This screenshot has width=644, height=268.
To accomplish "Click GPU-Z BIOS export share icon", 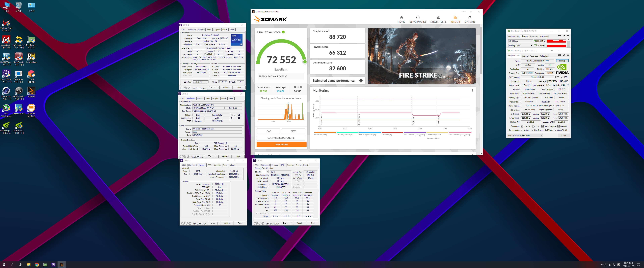I will 557,77.
